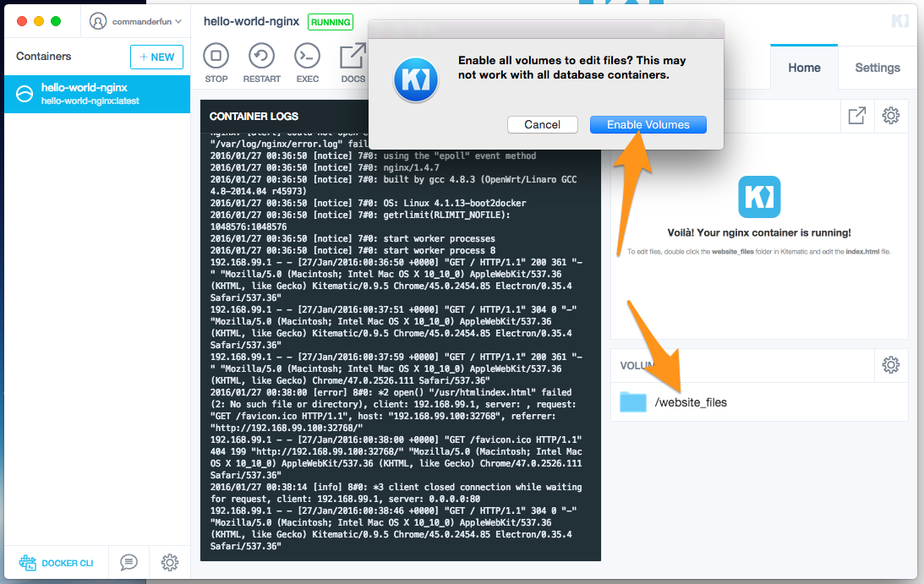Select hello-world-nginx in containers list
Image resolution: width=924 pixels, height=584 pixels.
(97, 94)
